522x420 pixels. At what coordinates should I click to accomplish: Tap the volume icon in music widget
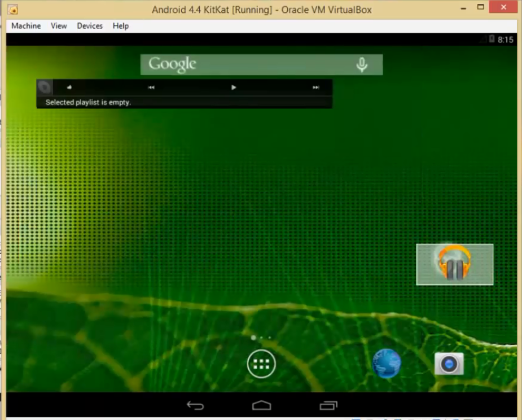69,88
